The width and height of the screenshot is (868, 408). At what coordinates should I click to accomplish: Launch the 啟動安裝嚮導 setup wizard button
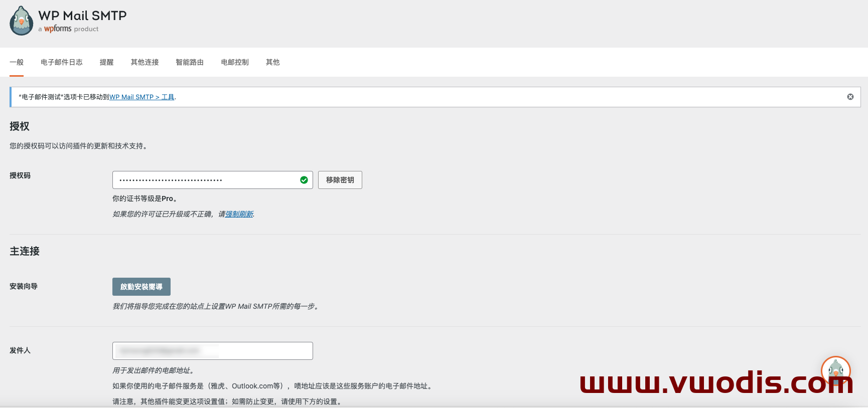pyautogui.click(x=141, y=287)
